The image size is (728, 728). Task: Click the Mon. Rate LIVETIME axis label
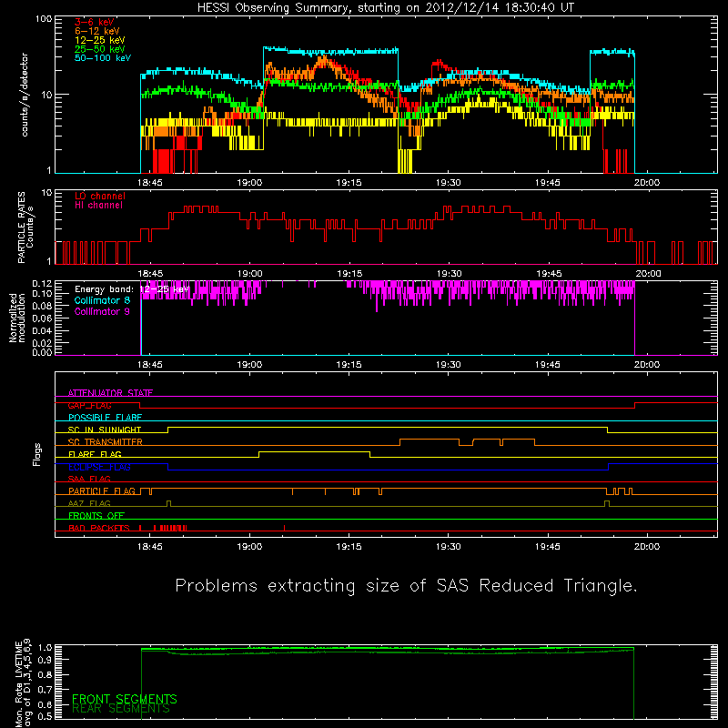[x=23, y=684]
